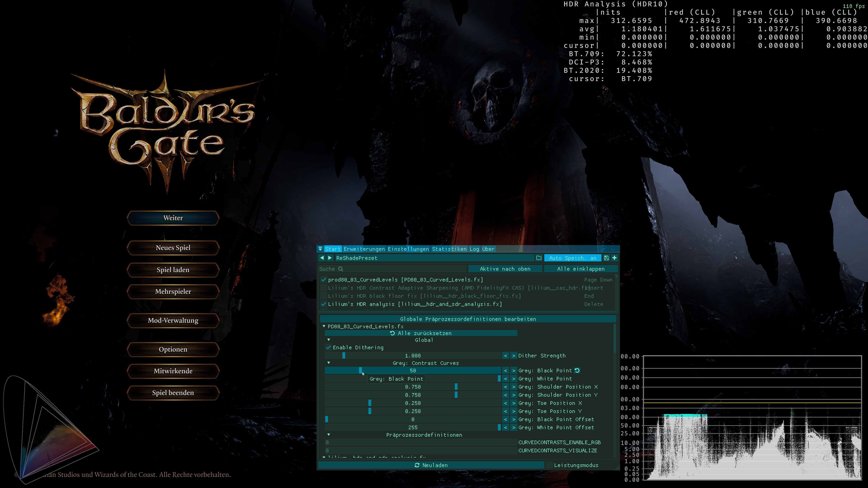Disable the prod80_03_CurvedLevels effect checkbox

click(323, 279)
